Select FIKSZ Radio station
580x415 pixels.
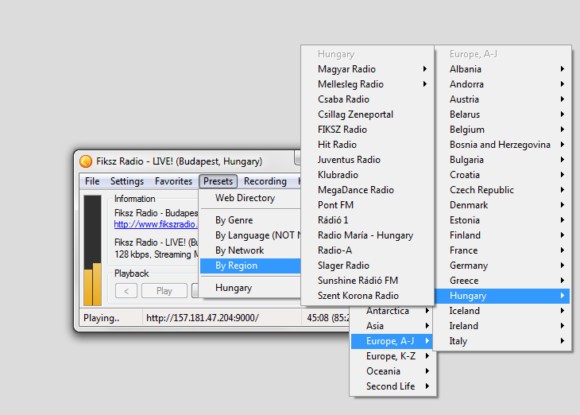pyautogui.click(x=368, y=129)
